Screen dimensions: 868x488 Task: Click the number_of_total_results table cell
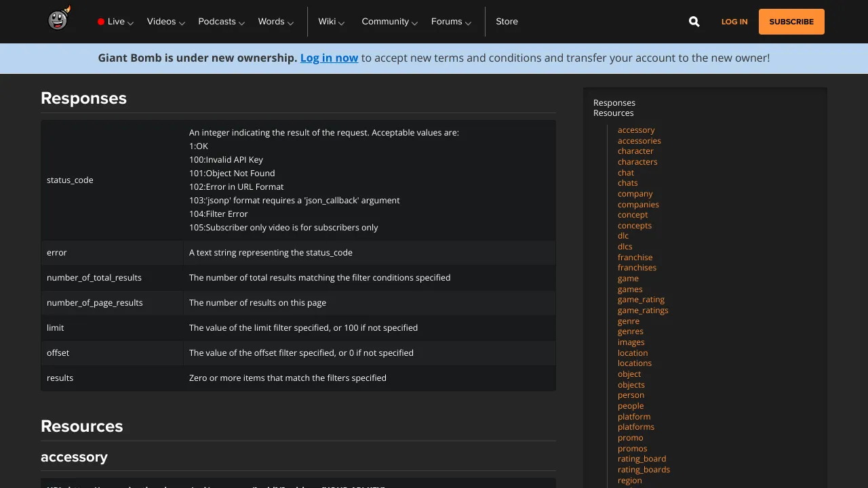tap(112, 278)
